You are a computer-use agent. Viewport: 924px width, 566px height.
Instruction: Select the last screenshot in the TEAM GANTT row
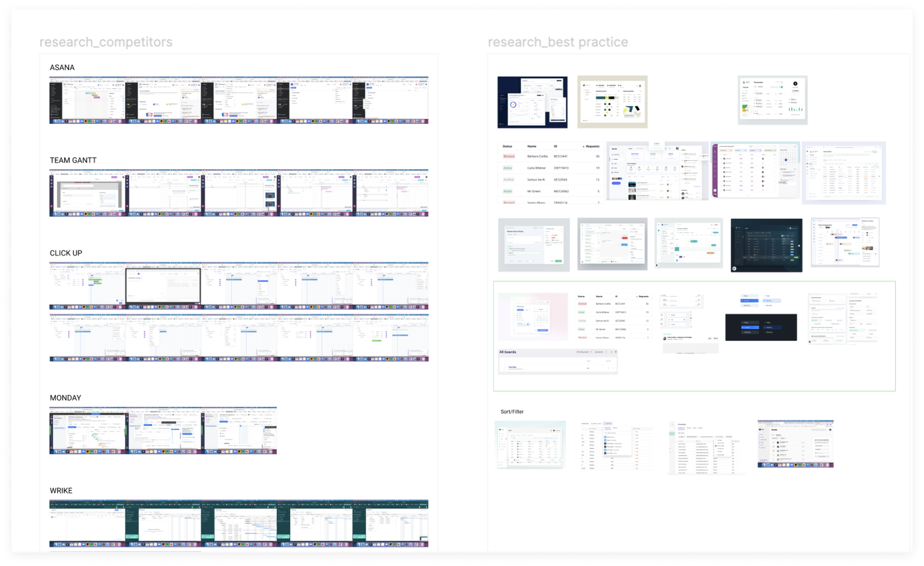pos(391,193)
